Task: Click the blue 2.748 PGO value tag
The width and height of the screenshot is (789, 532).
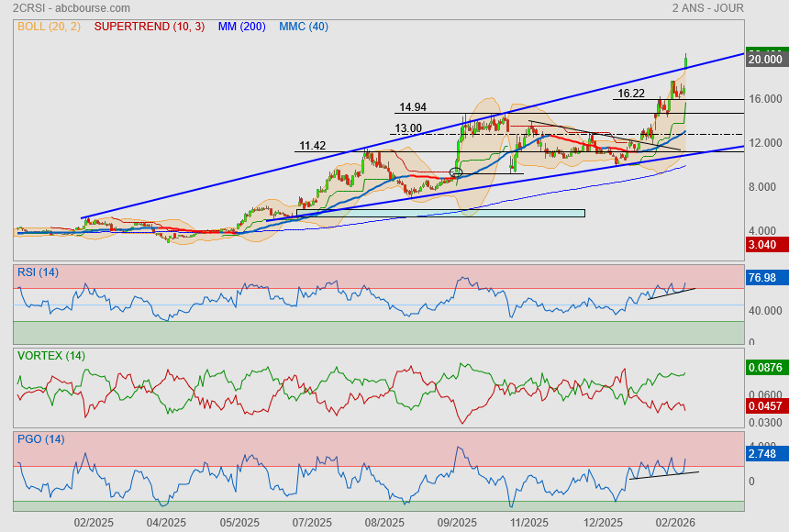Action: click(766, 454)
